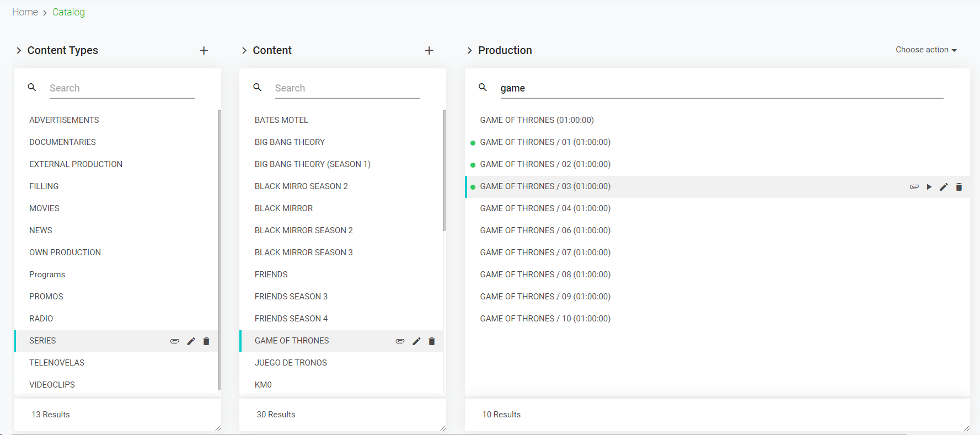Click the link icon on SERIES row

[174, 341]
